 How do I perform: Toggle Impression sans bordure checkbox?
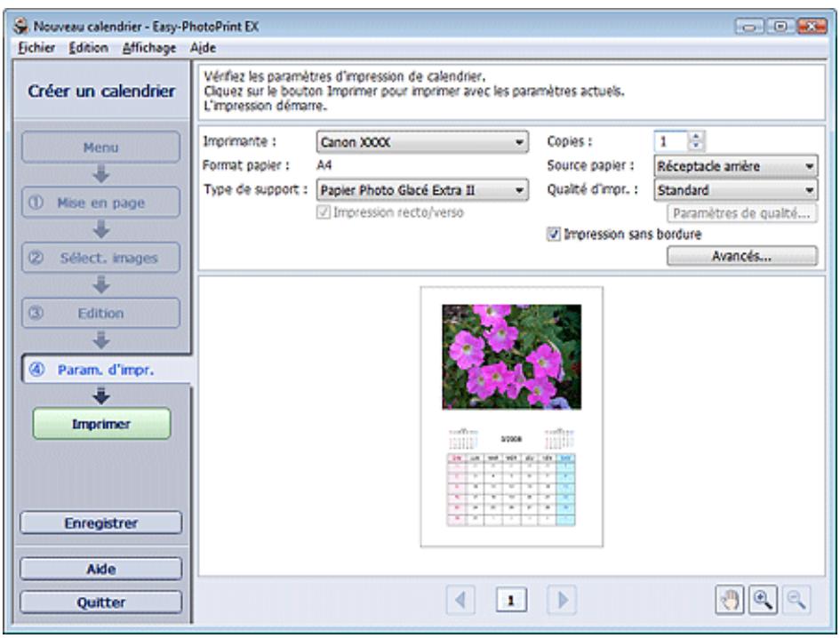554,234
